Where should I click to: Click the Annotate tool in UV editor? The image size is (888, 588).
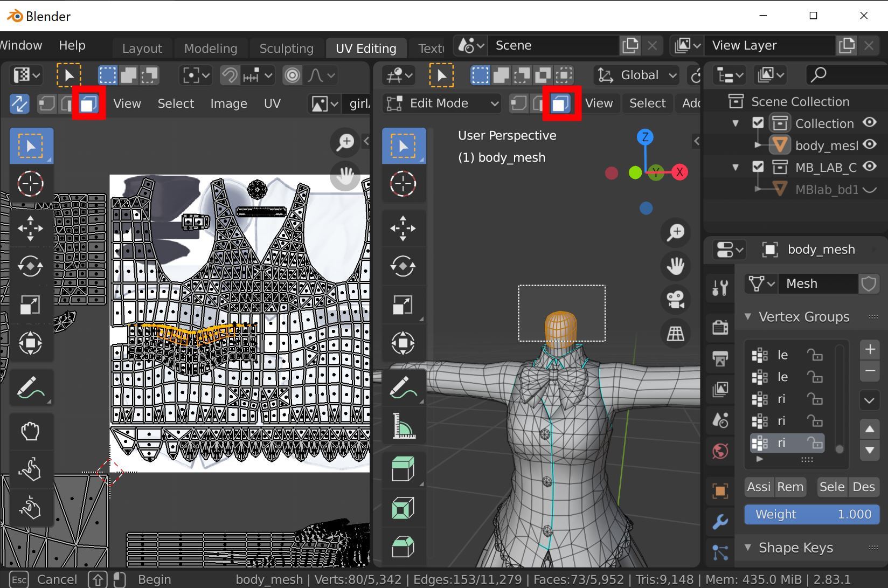click(30, 388)
